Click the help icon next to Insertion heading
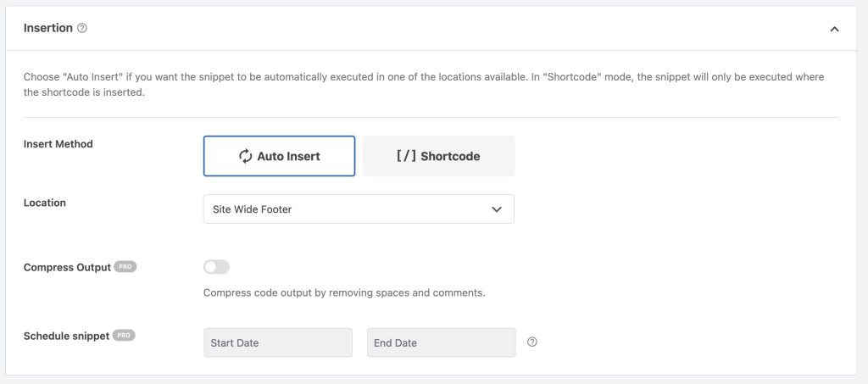 pos(82,28)
